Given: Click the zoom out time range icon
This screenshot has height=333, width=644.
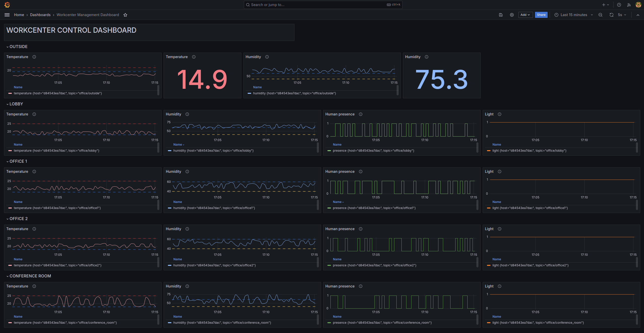Looking at the screenshot, I should [600, 15].
